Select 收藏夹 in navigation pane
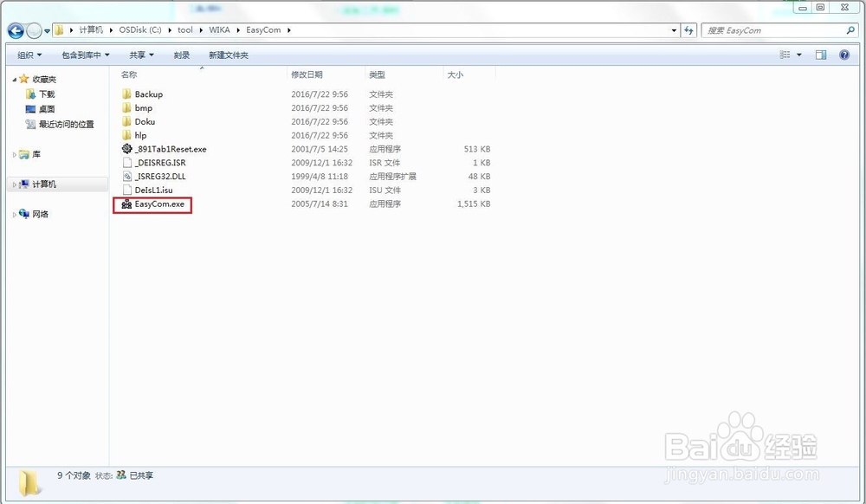The width and height of the screenshot is (866, 504). [44, 79]
